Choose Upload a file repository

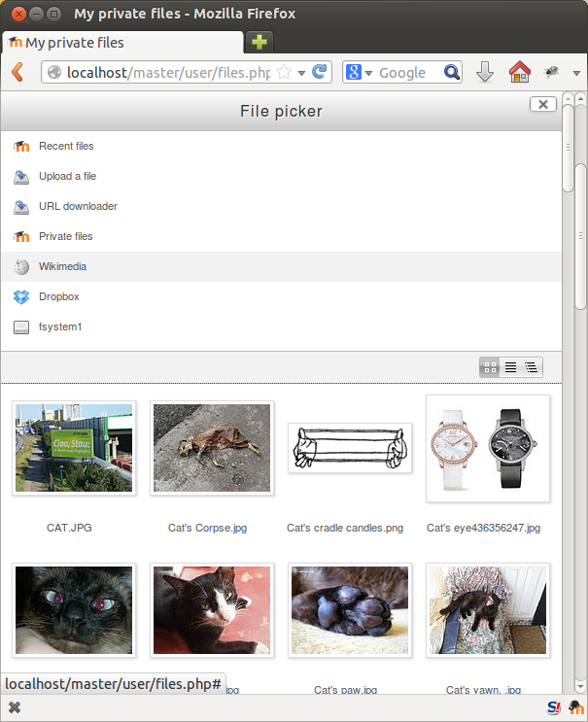[x=281, y=176]
